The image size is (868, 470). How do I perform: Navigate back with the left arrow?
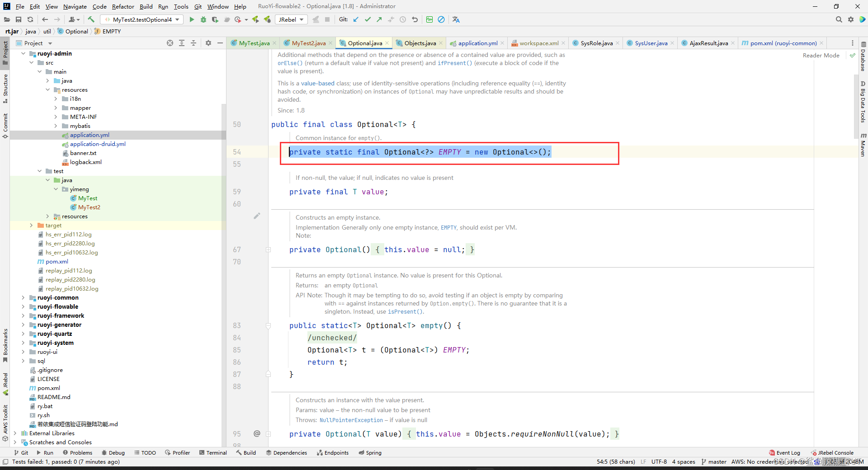click(45, 19)
